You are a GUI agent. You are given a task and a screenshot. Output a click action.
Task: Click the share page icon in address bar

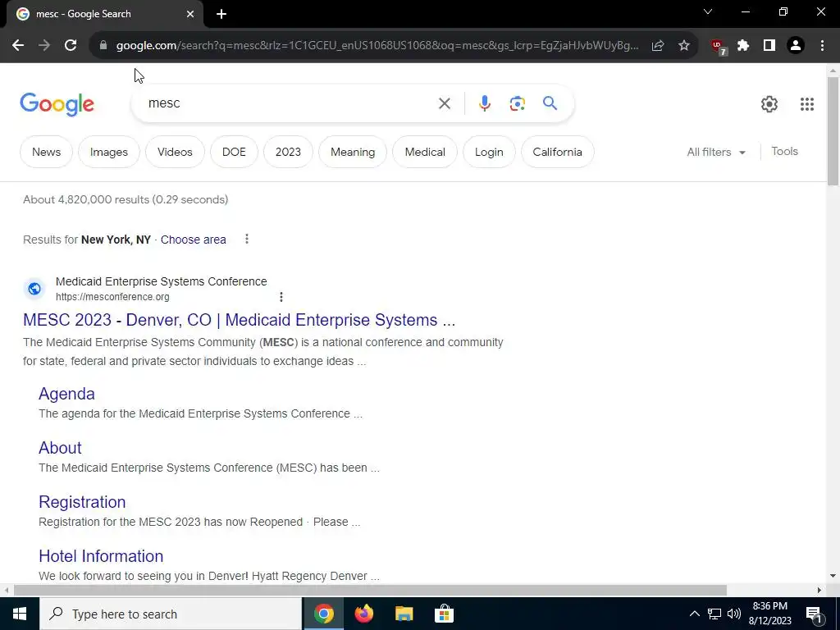(658, 46)
